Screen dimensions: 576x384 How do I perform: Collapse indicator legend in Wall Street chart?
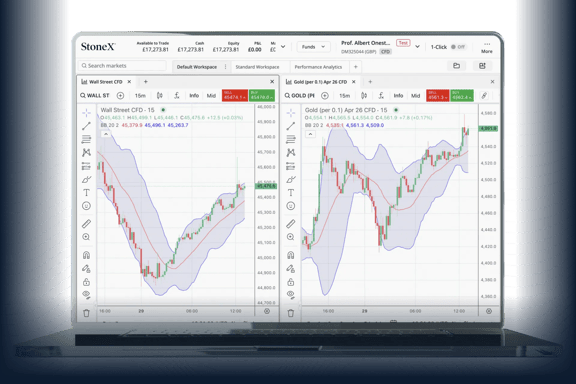click(x=106, y=134)
